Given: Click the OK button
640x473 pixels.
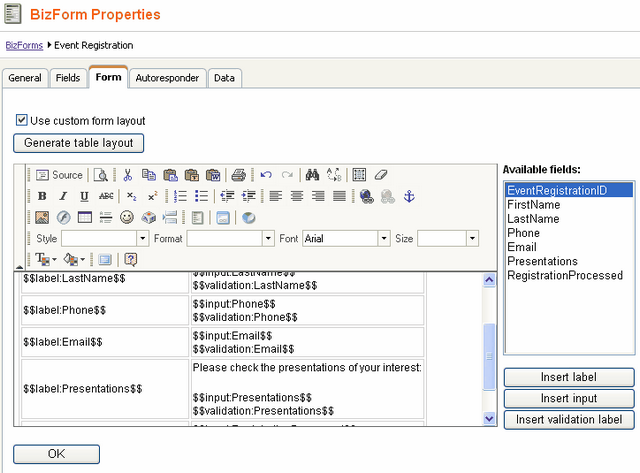Looking at the screenshot, I should pos(56,454).
